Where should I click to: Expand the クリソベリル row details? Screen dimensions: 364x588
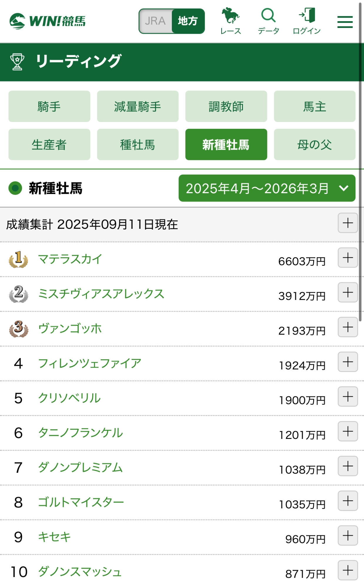[x=348, y=397]
